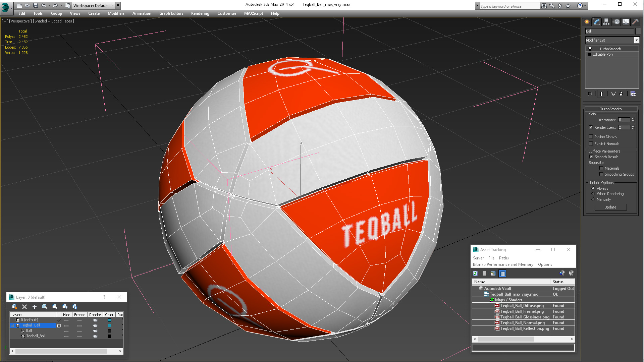Enable Explicit Normals checkbox

click(591, 144)
